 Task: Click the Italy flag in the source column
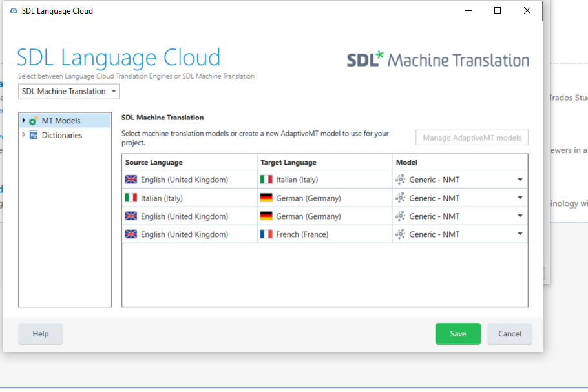pos(131,198)
